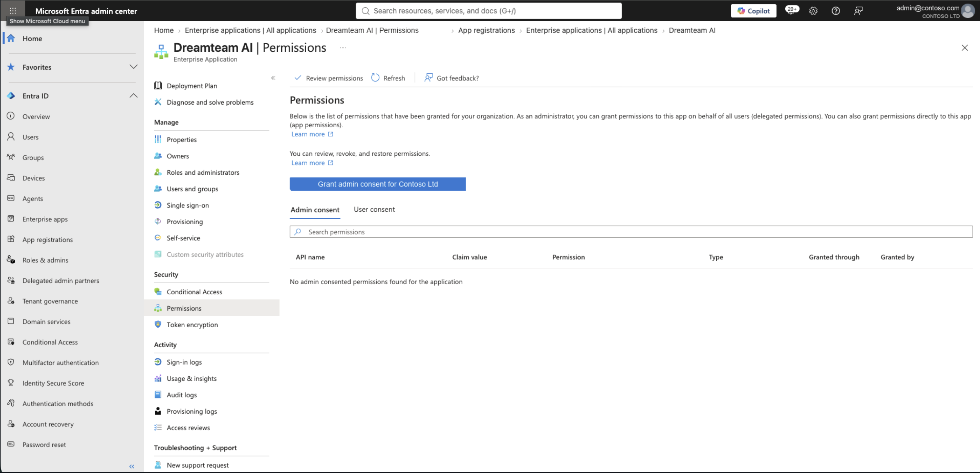980x473 pixels.
Task: Open Enterprise apps in the left sidebar
Action: pos(45,219)
